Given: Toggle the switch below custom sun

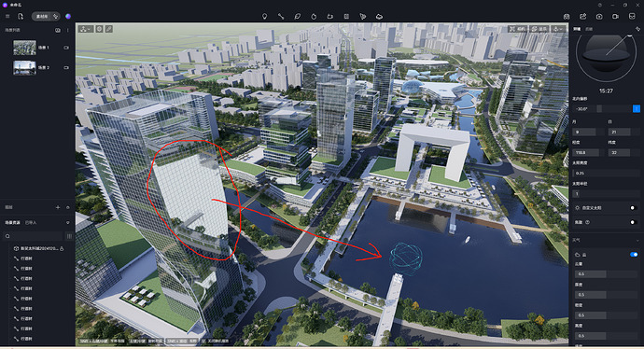Looking at the screenshot, I should pyautogui.click(x=633, y=222).
